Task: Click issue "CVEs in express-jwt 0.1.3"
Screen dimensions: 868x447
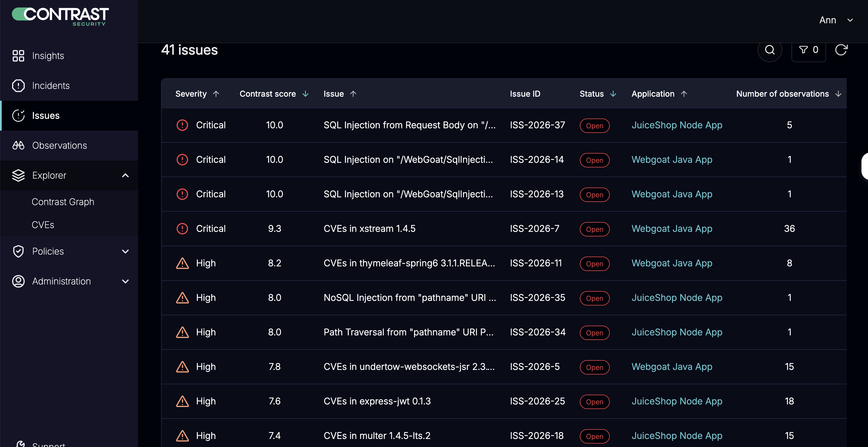Action: [377, 401]
